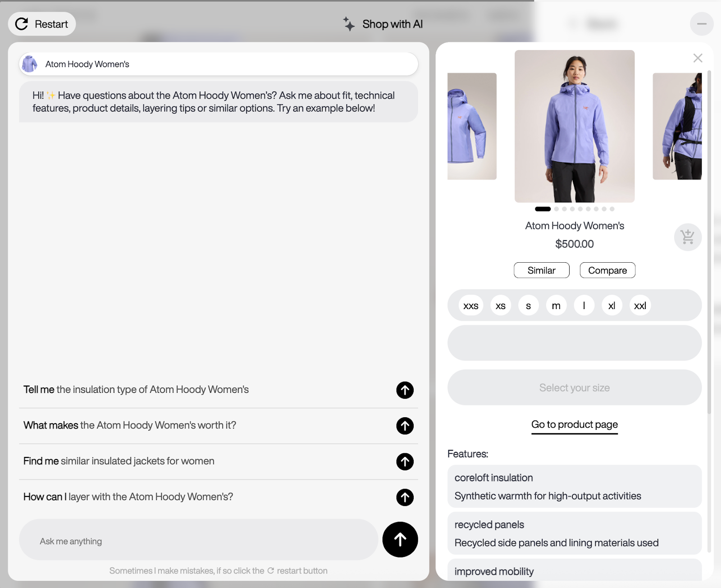Choose size s
The height and width of the screenshot is (588, 721).
(529, 305)
